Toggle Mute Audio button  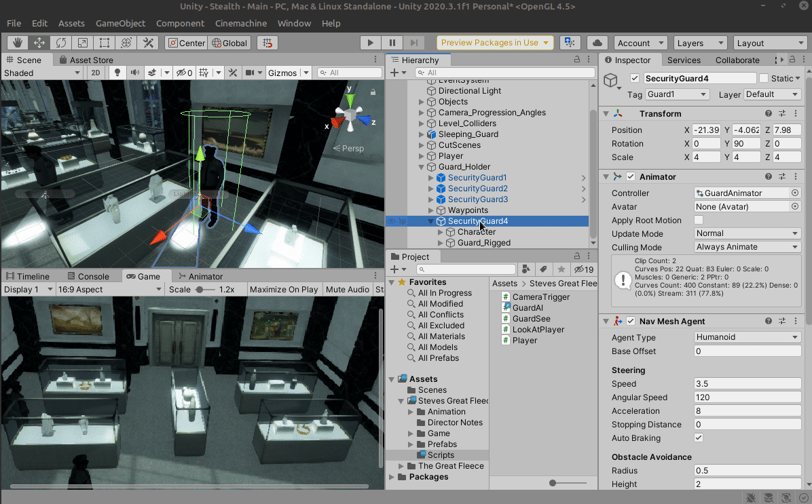click(x=348, y=289)
